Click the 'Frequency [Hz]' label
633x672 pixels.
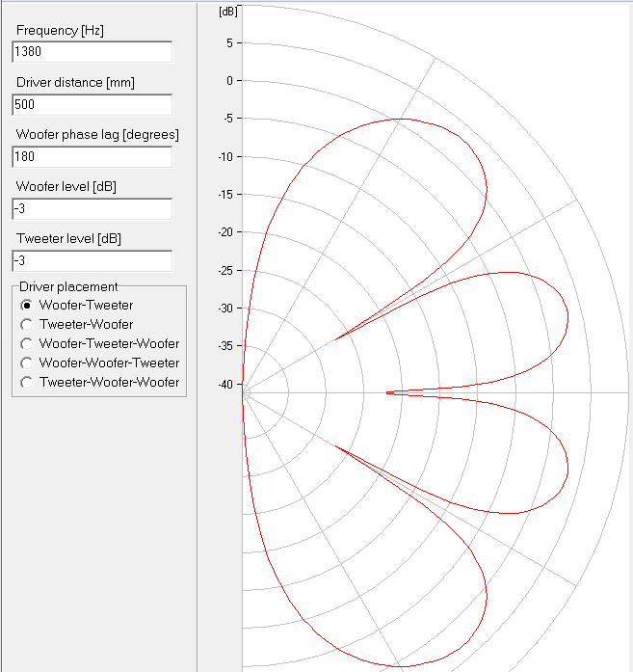(60, 31)
